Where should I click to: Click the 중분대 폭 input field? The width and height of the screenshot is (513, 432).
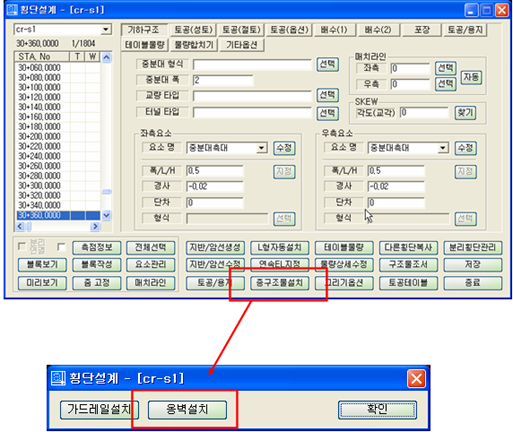coord(223,80)
